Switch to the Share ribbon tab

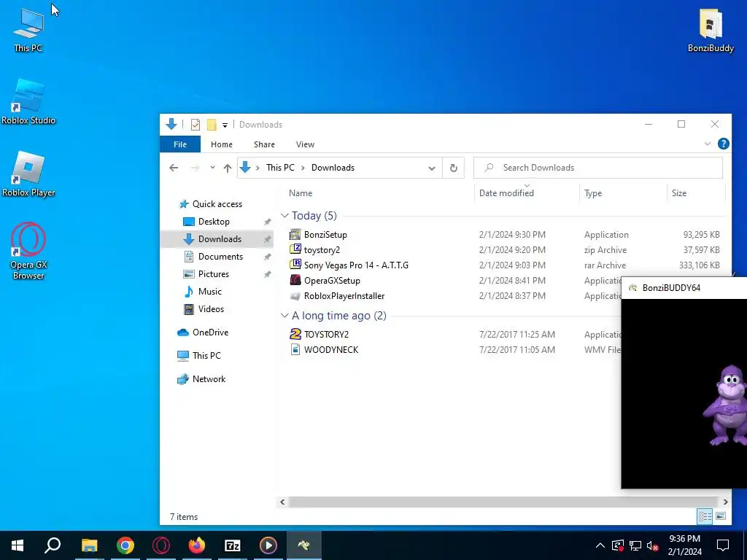[x=264, y=144]
